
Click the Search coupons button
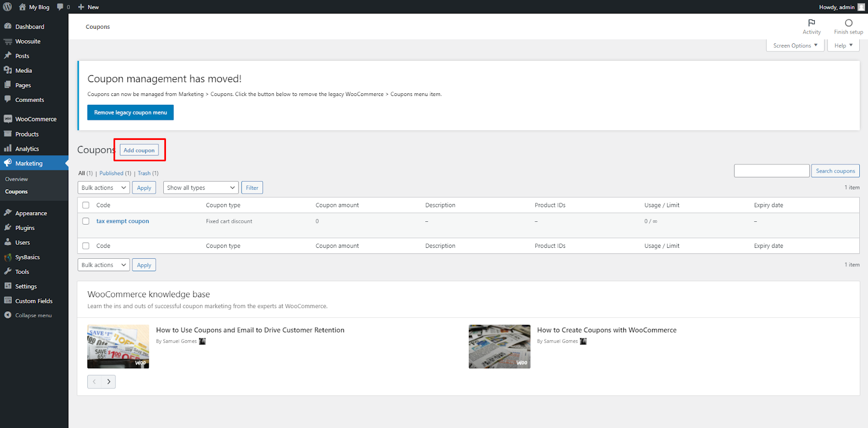pos(835,171)
